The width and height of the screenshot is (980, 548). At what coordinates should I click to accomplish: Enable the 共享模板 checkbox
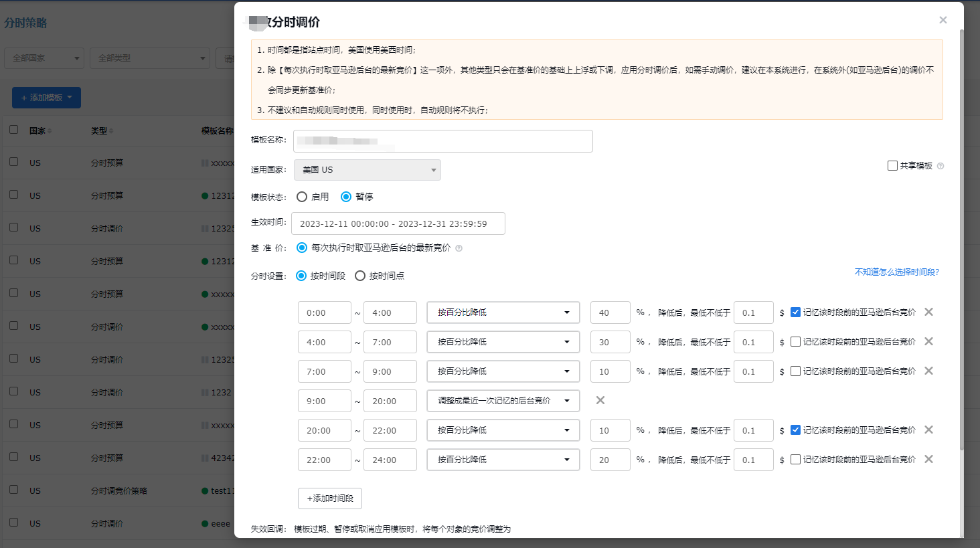tap(892, 165)
